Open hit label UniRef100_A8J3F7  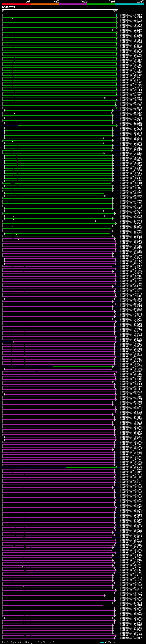[131, 15]
